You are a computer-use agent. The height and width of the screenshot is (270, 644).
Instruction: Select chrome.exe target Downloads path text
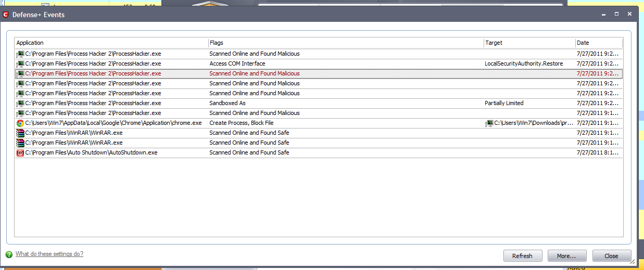(534, 123)
